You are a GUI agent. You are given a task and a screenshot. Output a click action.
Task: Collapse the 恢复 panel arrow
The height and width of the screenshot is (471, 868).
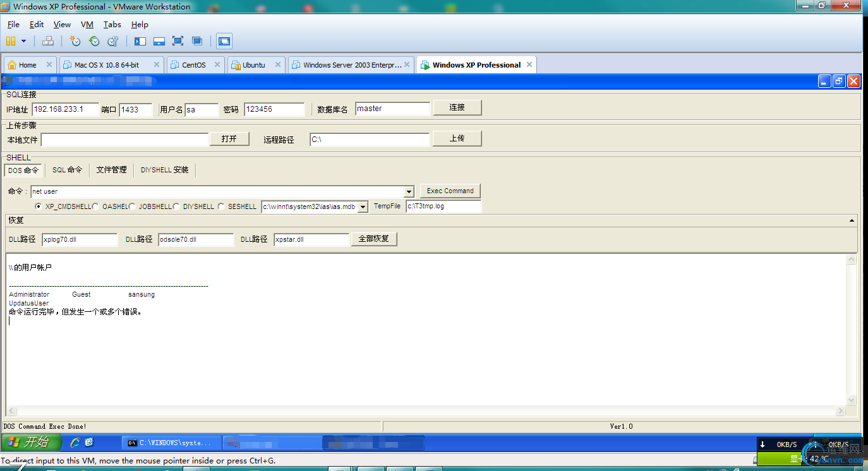coord(852,220)
